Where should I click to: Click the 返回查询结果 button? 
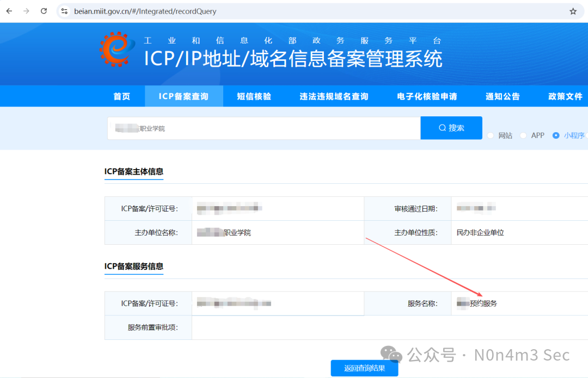364,368
